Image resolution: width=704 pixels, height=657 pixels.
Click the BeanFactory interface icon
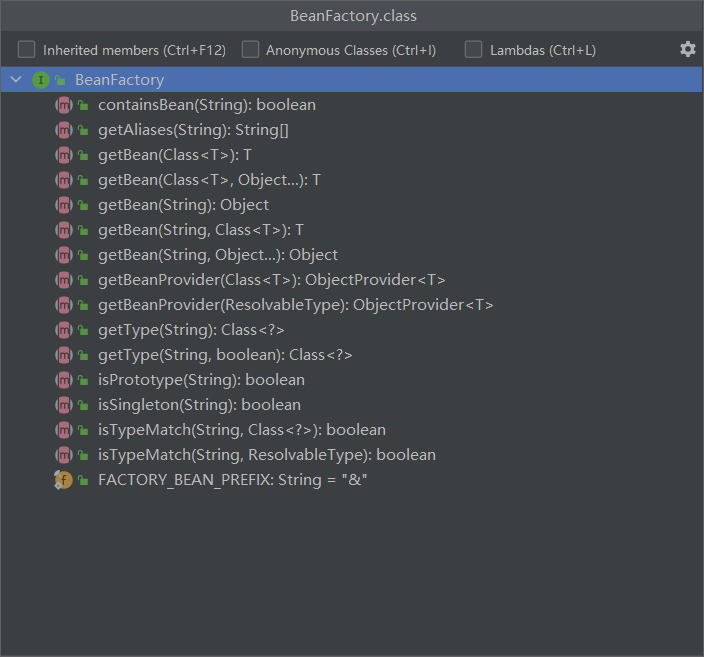(x=40, y=80)
